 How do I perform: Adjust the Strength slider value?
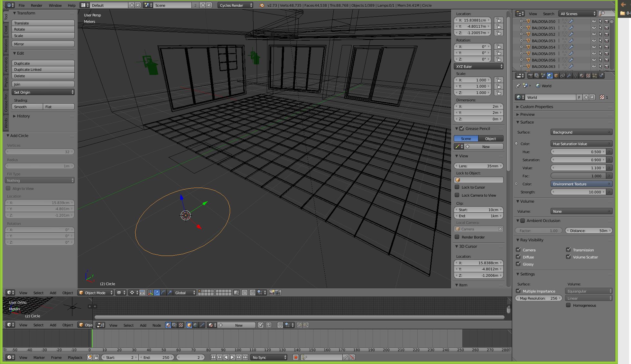[579, 192]
